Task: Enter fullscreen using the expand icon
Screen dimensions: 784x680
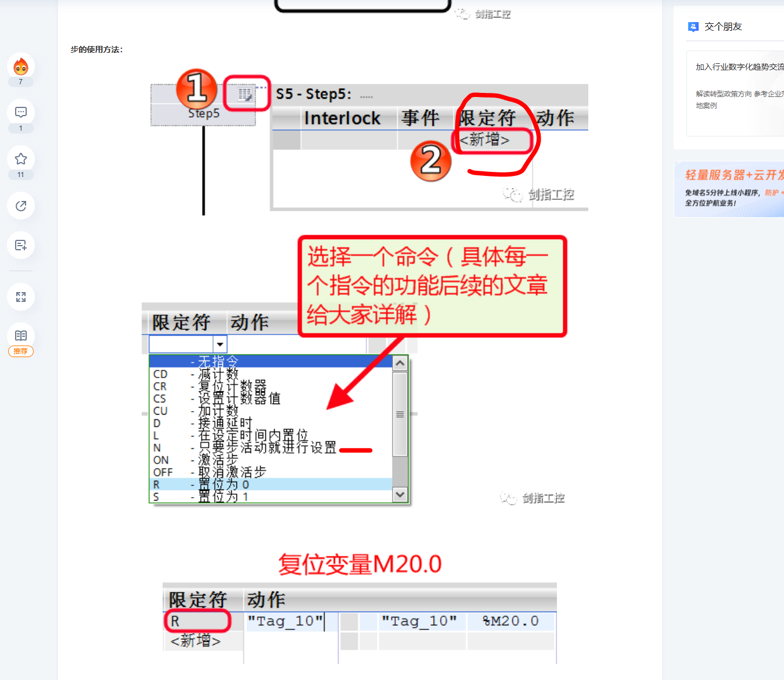Action: click(x=21, y=297)
